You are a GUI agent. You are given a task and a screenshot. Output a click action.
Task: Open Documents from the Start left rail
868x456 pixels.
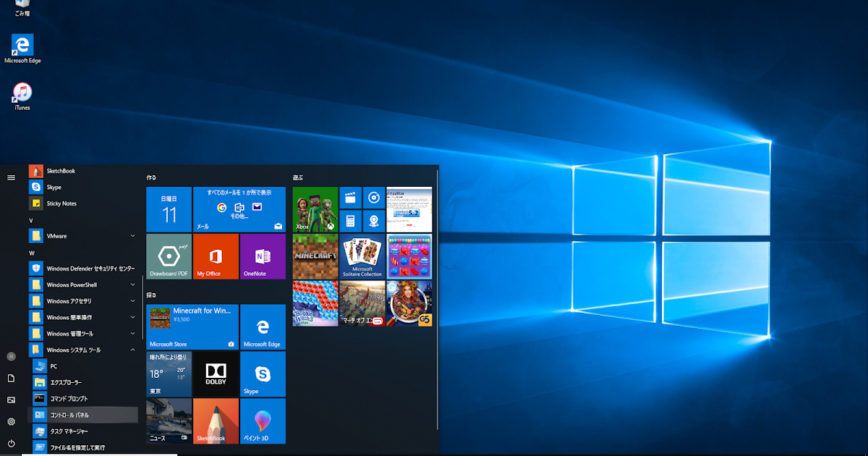pyautogui.click(x=11, y=378)
